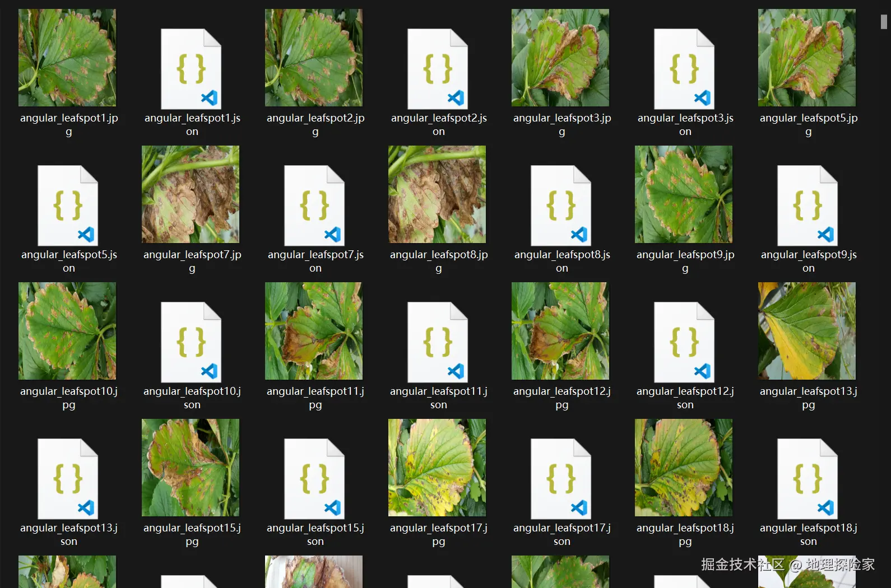Select the angular_leafspot15.jpg thumbnail
Screen dimensions: 891x588
pos(191,468)
